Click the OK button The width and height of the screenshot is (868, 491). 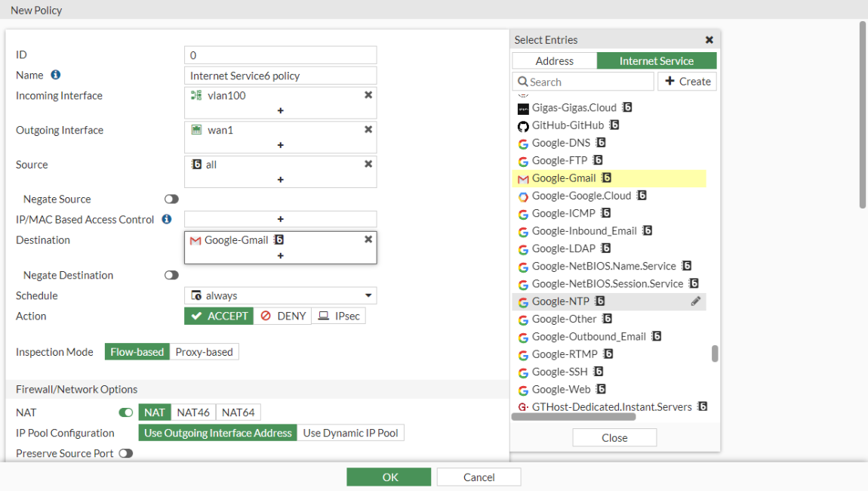pyautogui.click(x=389, y=477)
